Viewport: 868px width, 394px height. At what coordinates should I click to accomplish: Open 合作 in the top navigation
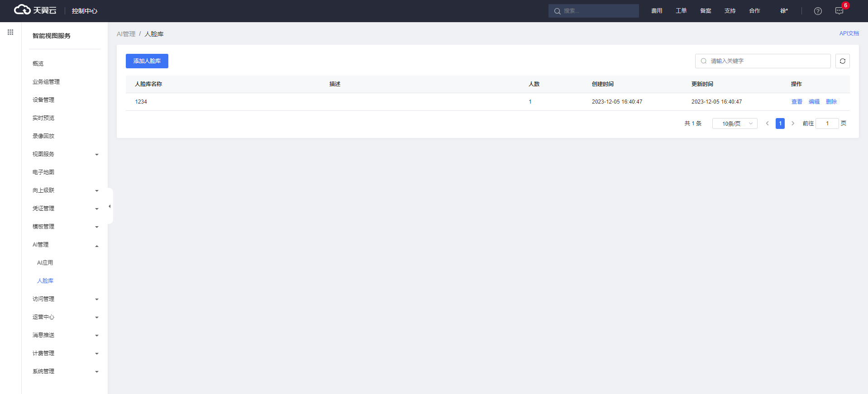(x=754, y=11)
